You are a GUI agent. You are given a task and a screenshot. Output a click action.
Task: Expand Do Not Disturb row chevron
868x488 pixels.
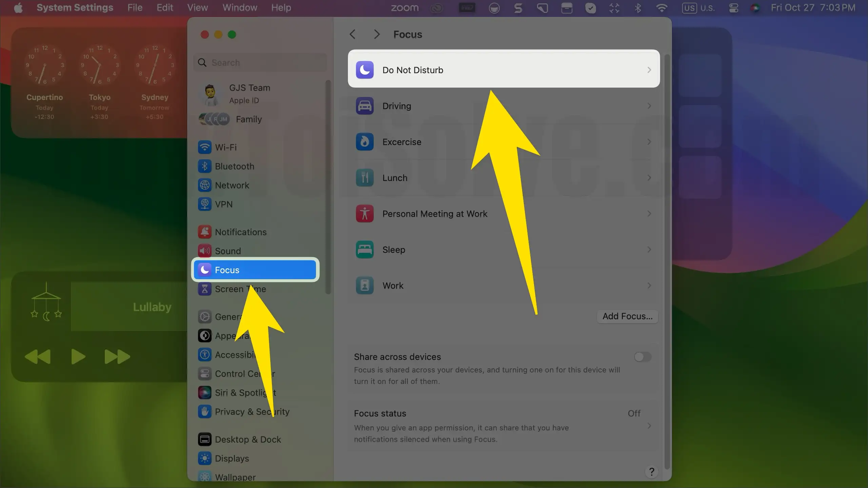pos(649,70)
